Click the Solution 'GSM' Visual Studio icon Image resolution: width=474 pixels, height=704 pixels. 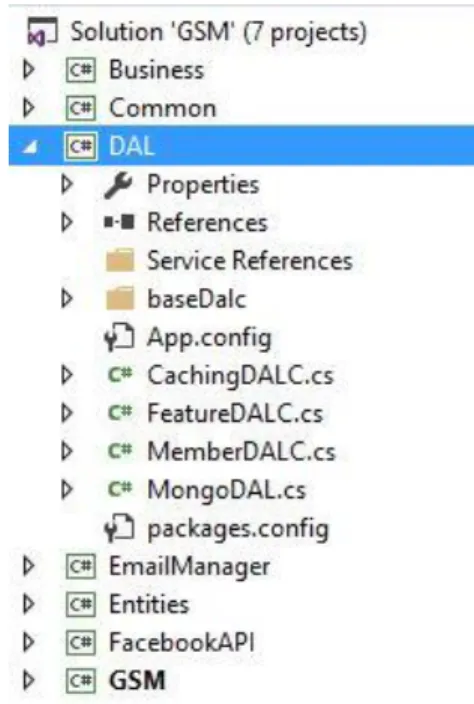coord(43,31)
